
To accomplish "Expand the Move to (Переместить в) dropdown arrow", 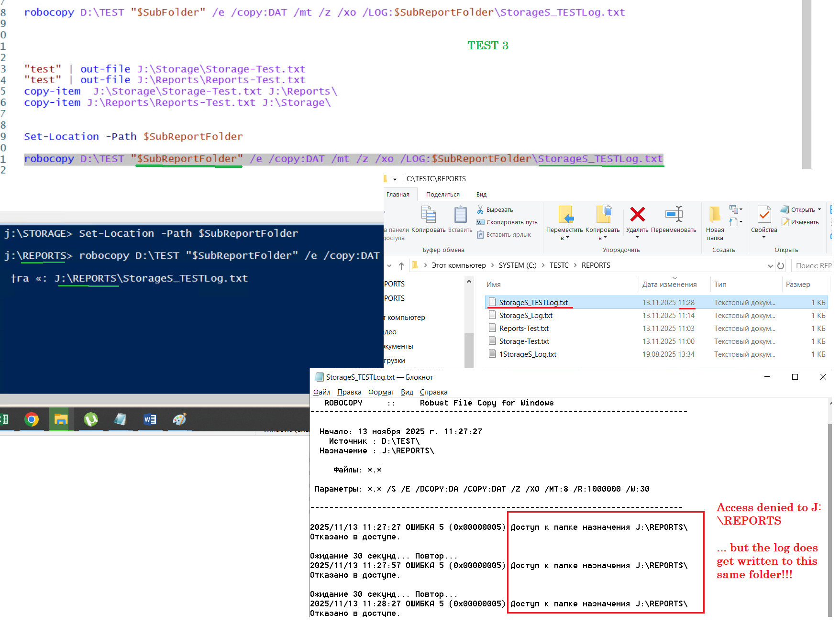I will pos(567,238).
